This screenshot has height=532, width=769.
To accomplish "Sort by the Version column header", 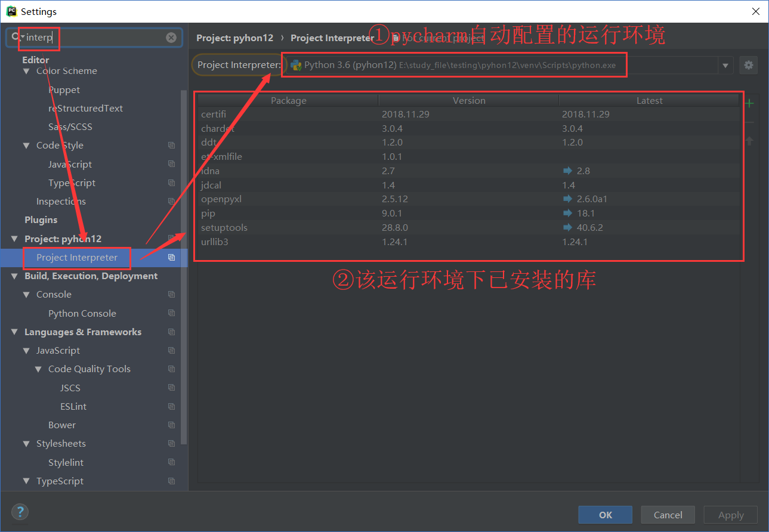I will point(469,101).
